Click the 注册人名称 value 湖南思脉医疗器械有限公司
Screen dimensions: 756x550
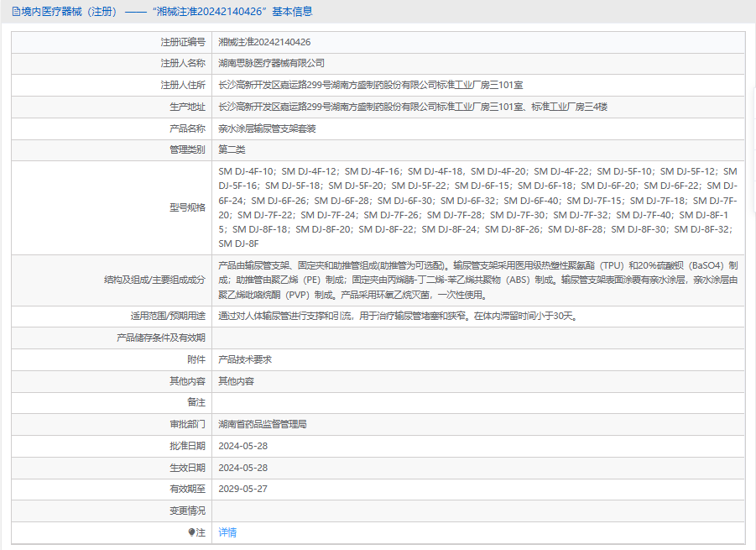(272, 63)
